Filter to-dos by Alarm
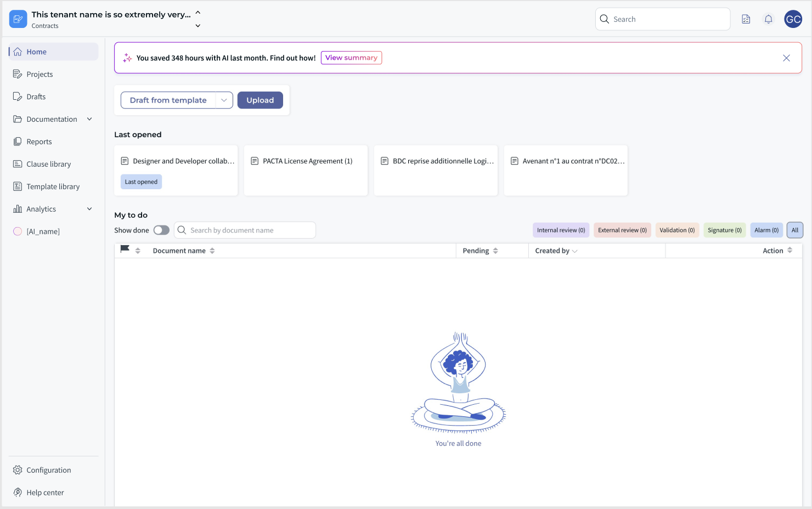The width and height of the screenshot is (812, 509). [x=766, y=230]
